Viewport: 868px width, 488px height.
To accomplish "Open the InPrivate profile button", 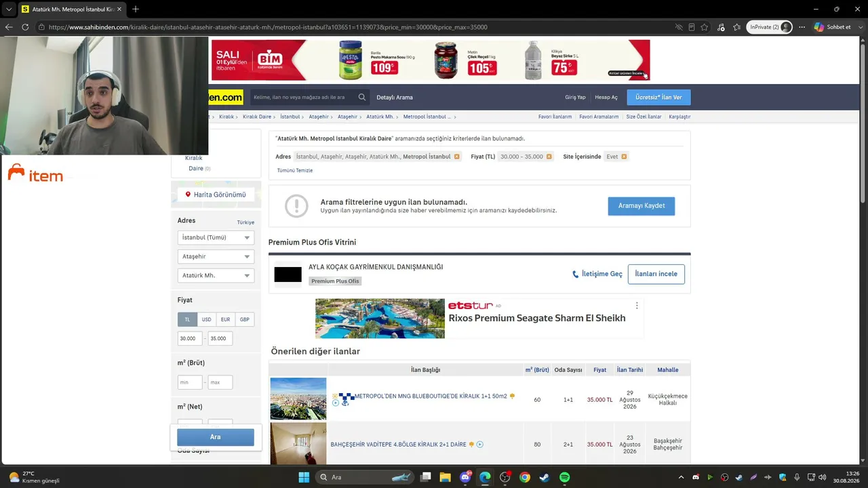I will 769,27.
